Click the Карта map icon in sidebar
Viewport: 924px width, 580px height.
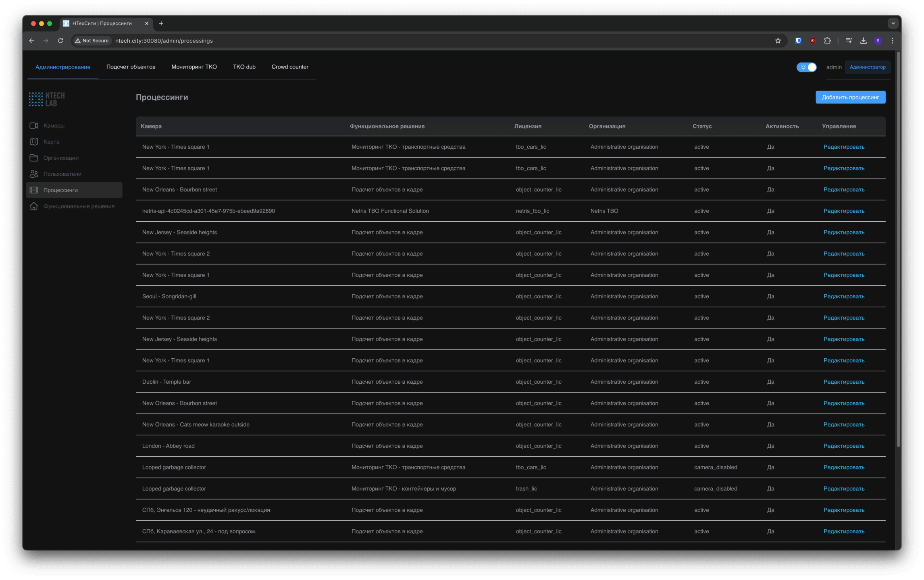tap(34, 142)
